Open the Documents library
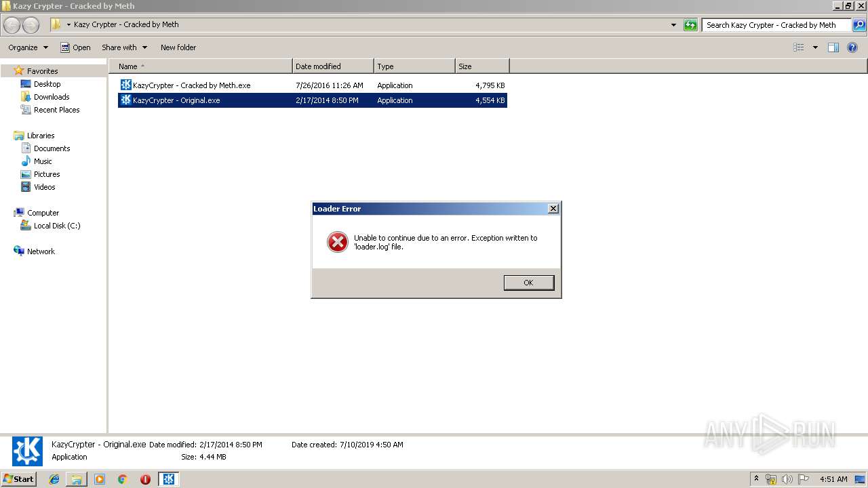The height and width of the screenshot is (488, 868). 52,148
